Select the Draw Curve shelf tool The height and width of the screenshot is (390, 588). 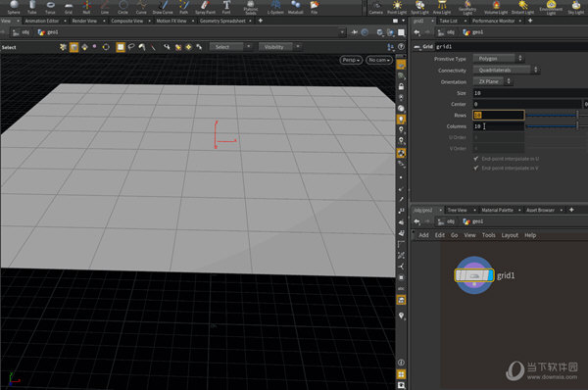tap(163, 7)
